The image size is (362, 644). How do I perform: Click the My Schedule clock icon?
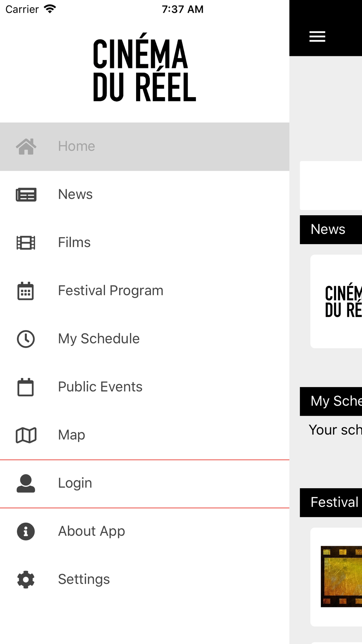pos(26,339)
